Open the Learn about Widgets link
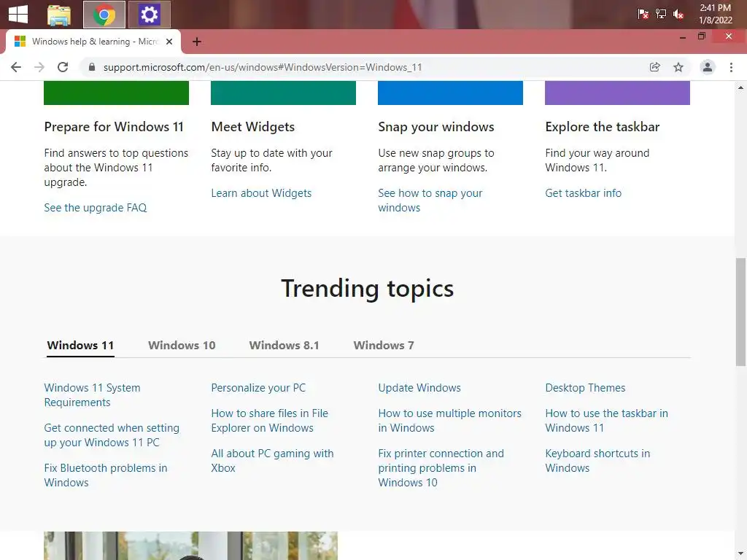This screenshot has width=747, height=560. 261,192
